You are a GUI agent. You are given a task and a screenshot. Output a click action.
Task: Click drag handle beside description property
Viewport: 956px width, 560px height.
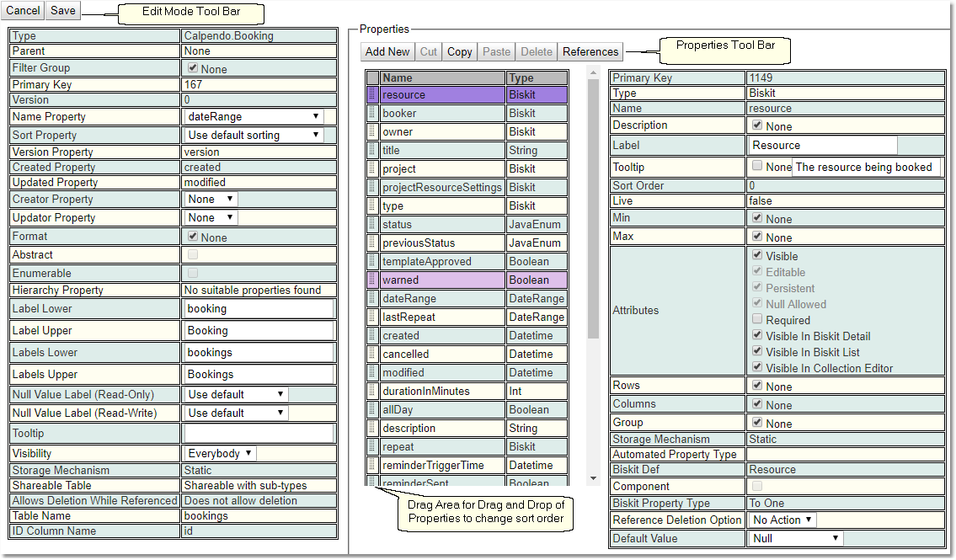coord(372,429)
